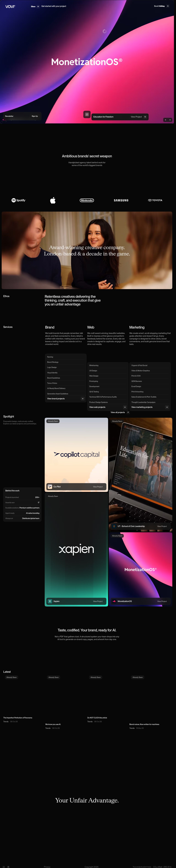
Task: Click the UX Design service row
Action: tap(108, 371)
